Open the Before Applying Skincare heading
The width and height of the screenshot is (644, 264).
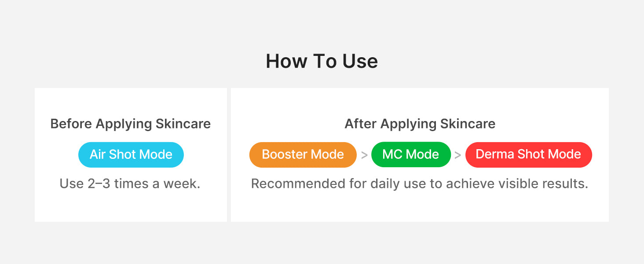coord(131,124)
